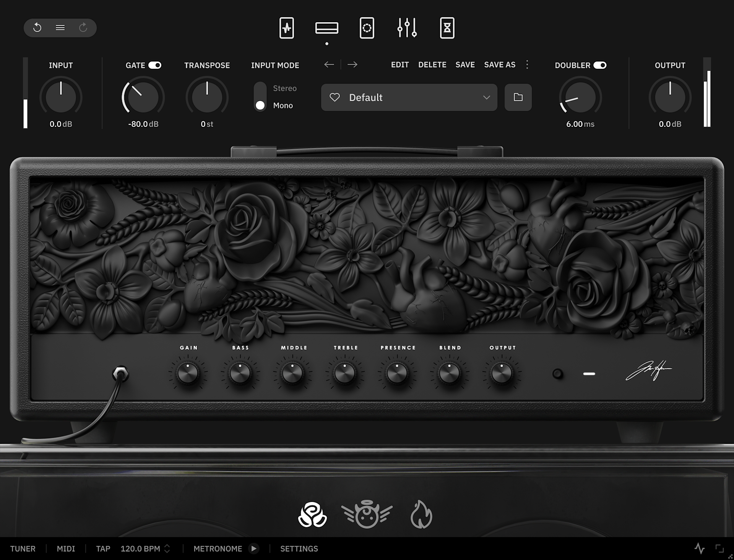The height and width of the screenshot is (560, 734).
Task: Expand the Default preset dropdown
Action: pyautogui.click(x=486, y=97)
